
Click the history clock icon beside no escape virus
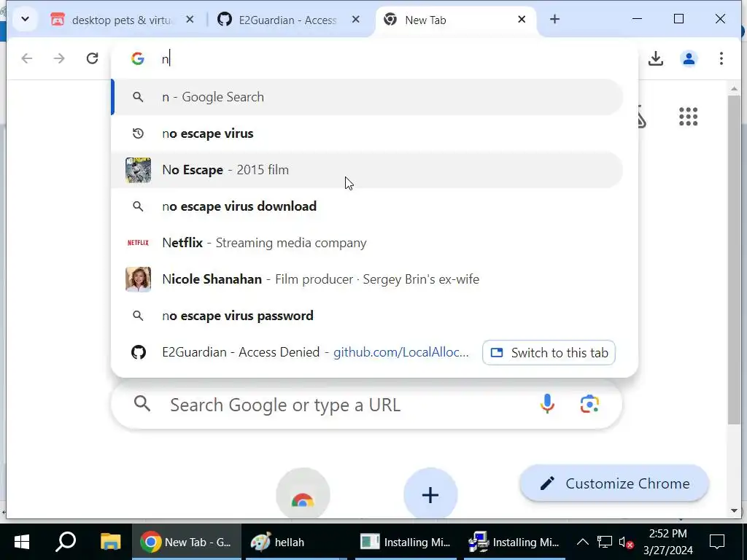tap(138, 134)
